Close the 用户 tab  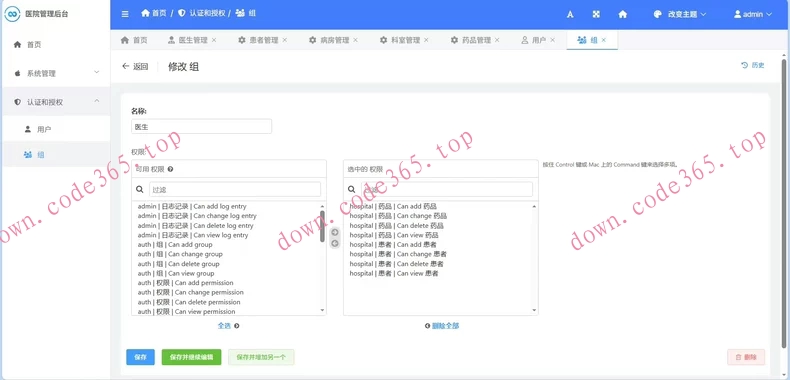(553, 40)
